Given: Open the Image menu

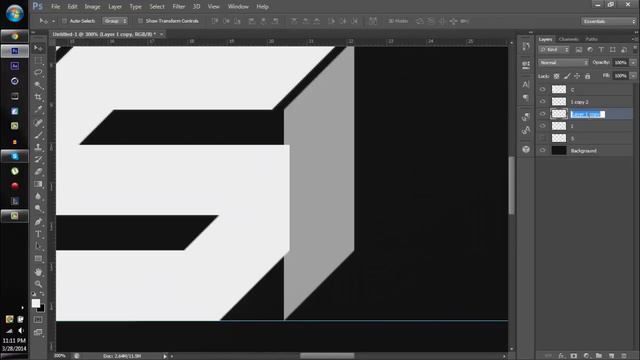Looking at the screenshot, I should click(92, 7).
